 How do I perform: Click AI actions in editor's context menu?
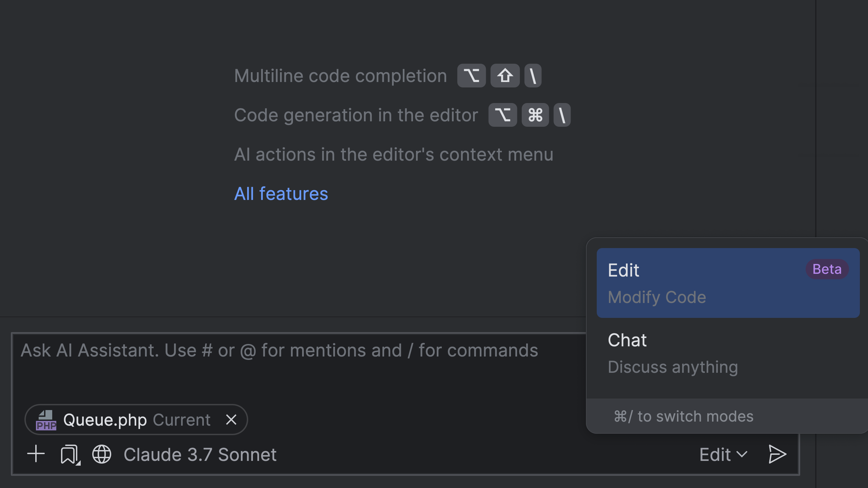point(393,155)
